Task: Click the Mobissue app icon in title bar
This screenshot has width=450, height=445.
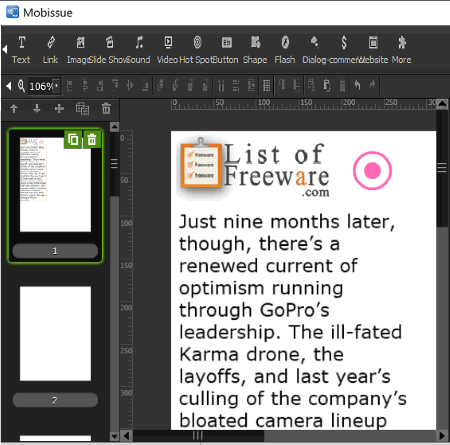Action: click(12, 12)
